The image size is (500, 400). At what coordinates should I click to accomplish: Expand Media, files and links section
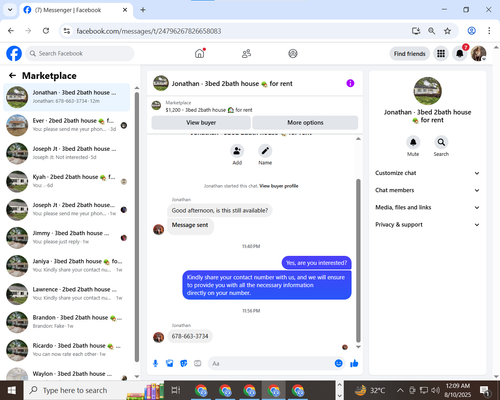427,207
